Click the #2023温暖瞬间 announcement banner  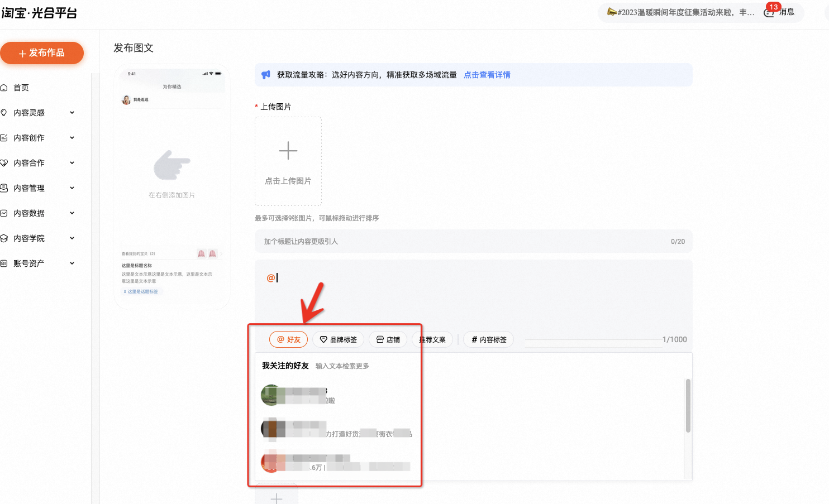[686, 12]
